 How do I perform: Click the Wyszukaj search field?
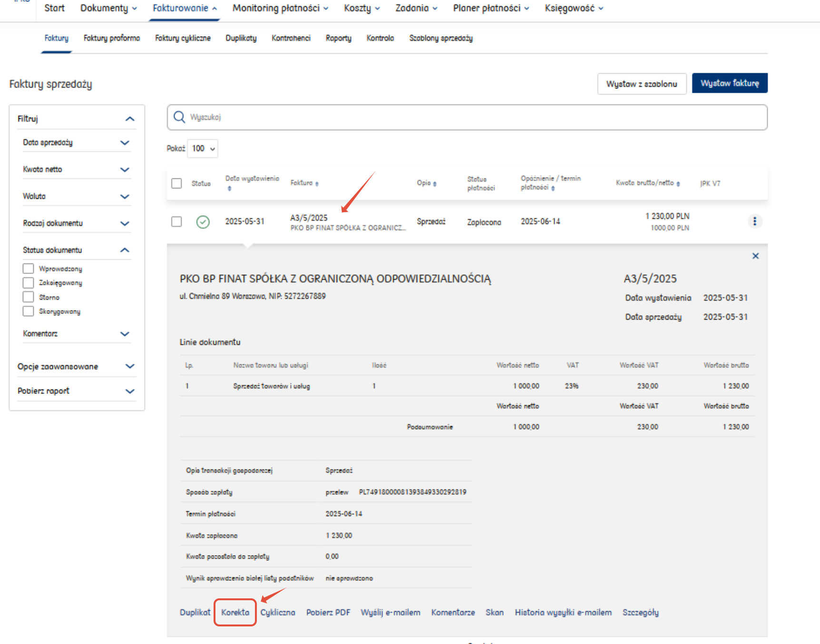point(467,117)
